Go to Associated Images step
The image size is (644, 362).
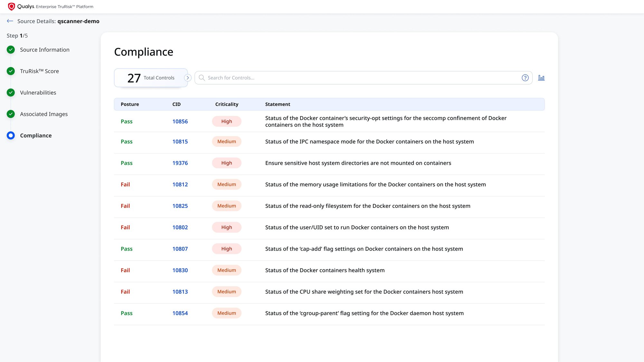tap(44, 114)
